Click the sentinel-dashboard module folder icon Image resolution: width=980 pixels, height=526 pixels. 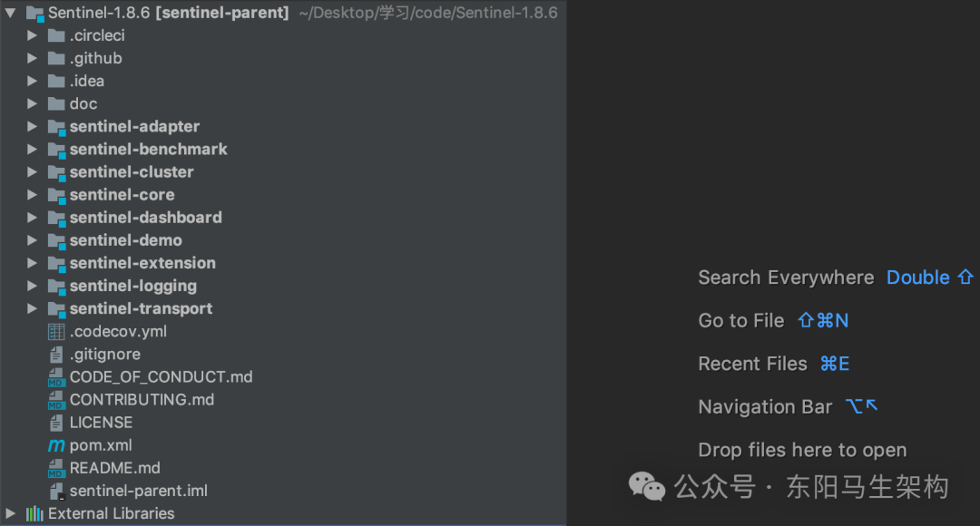(57, 218)
